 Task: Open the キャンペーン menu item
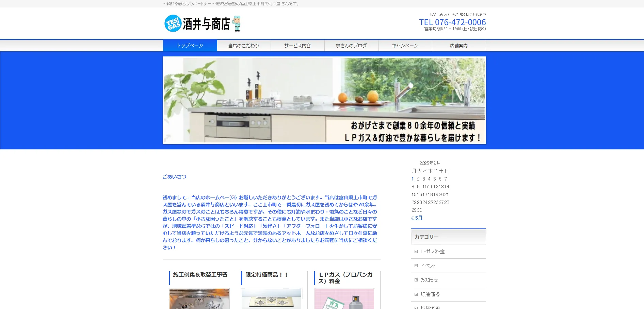click(x=405, y=46)
